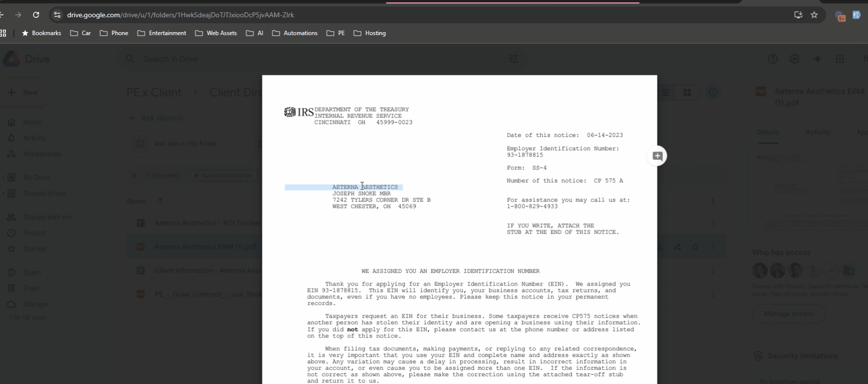The width and height of the screenshot is (868, 384).
Task: Open Shared with me in the sidebar
Action: 47,217
